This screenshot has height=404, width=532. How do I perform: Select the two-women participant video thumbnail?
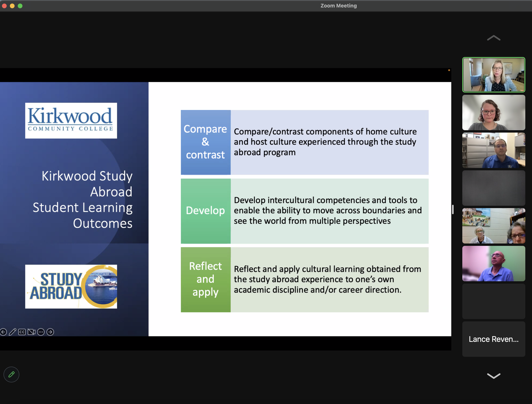click(493, 226)
